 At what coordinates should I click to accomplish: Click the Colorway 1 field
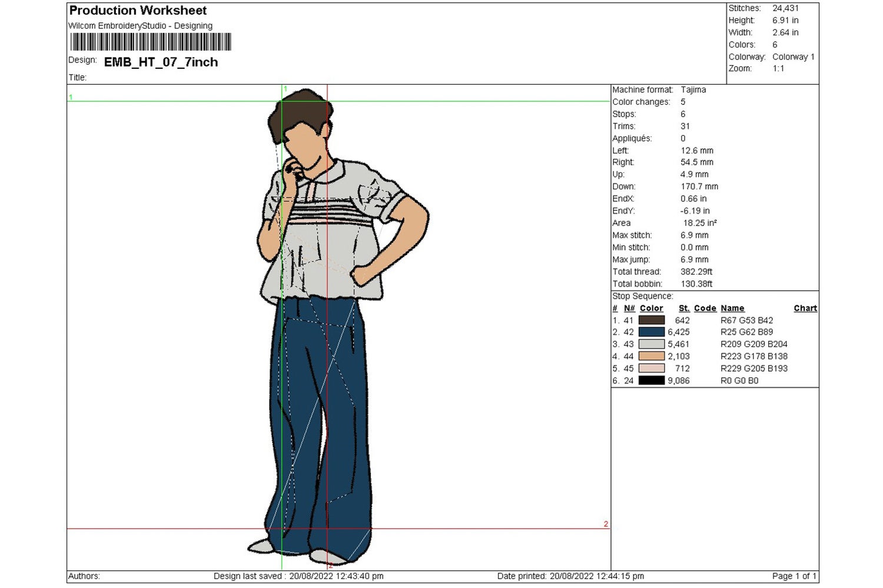pos(794,57)
